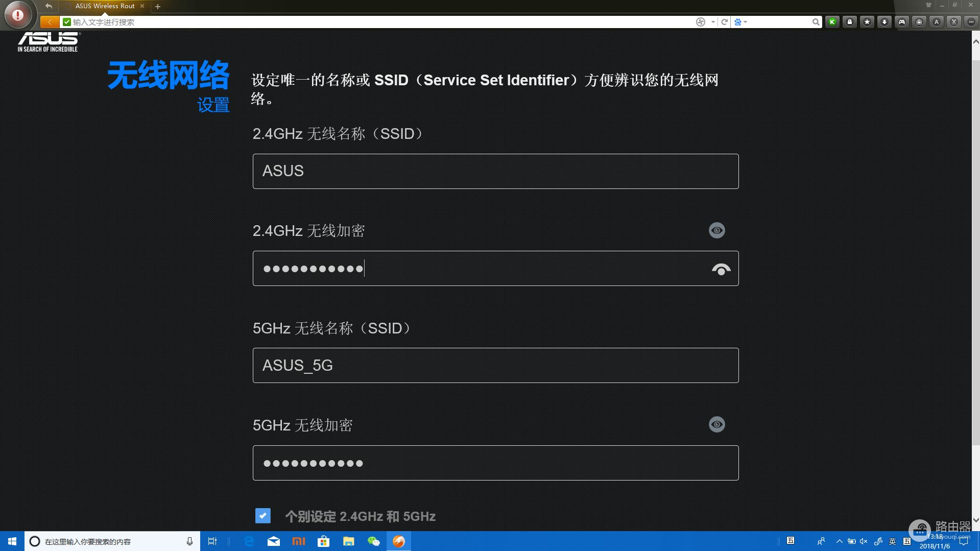This screenshot has width=980, height=551.
Task: Open Task View on the taskbar
Action: click(212, 541)
